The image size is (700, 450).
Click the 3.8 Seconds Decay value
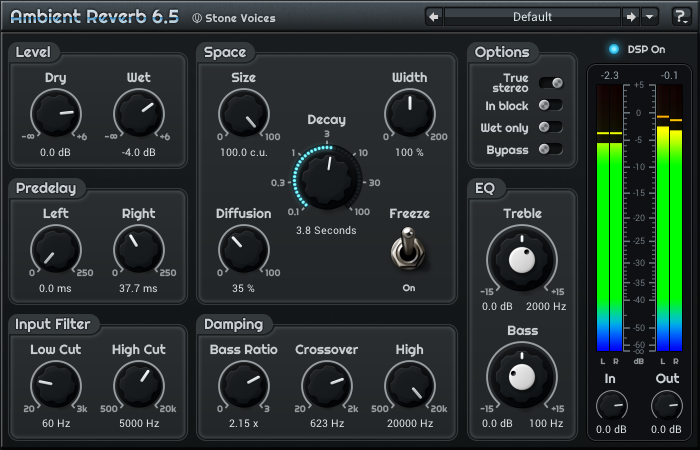326,231
